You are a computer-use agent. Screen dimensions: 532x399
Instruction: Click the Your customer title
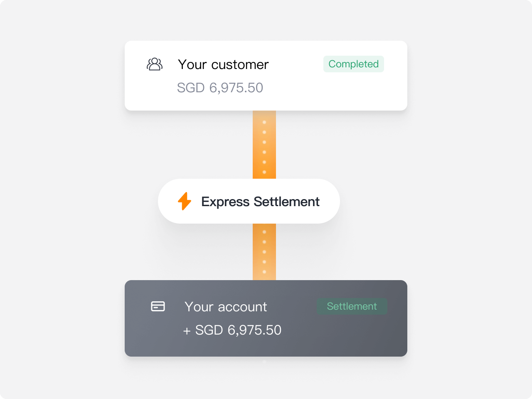(223, 64)
